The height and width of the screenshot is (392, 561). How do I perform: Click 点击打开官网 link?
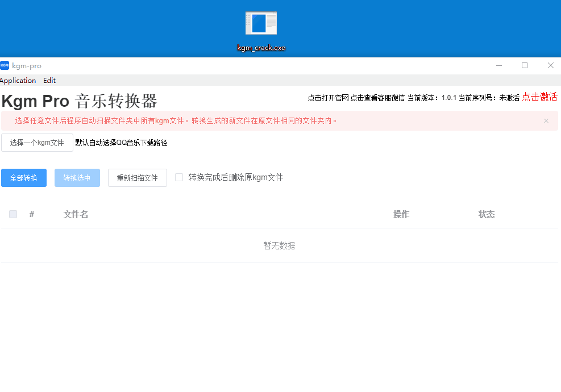coord(328,98)
